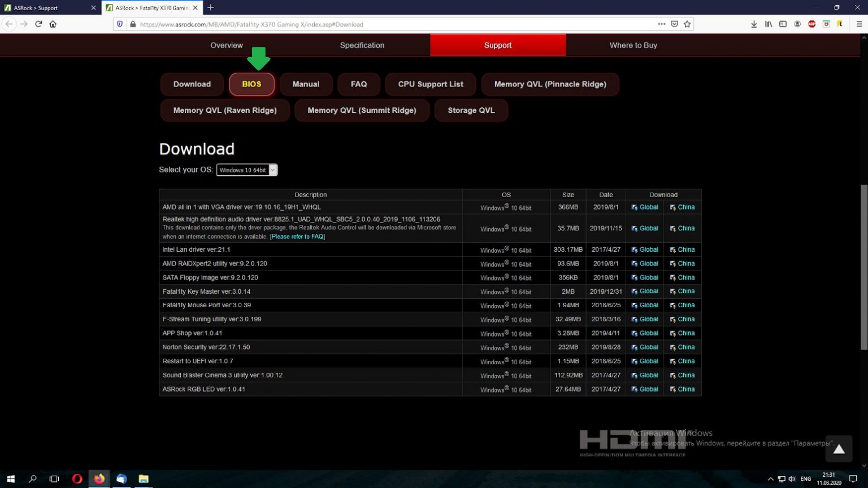This screenshot has width=868, height=488.
Task: Download Restart to UEFI from Global
Action: (645, 361)
